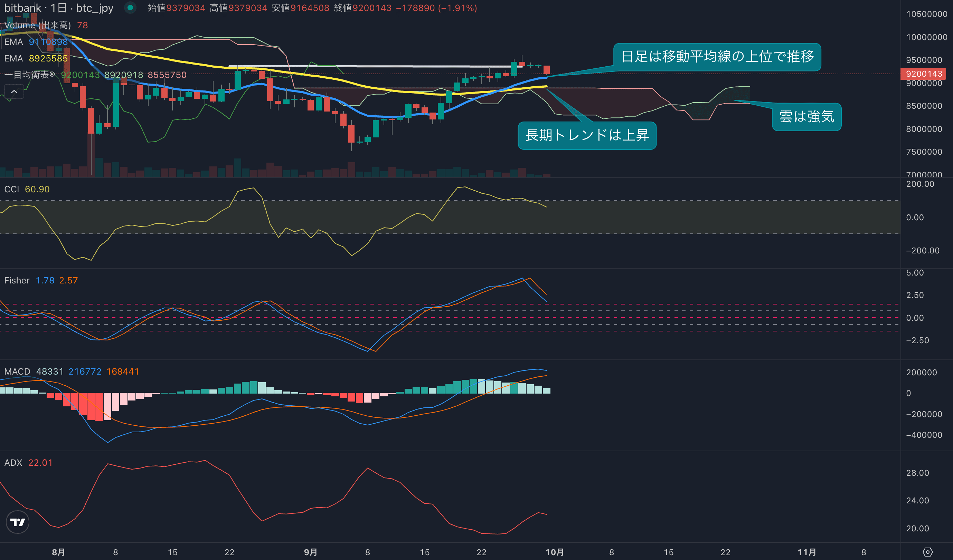Screen dimensions: 953x560
Task: Click the 長期トレンドは上昇 callout box
Action: coord(586,135)
